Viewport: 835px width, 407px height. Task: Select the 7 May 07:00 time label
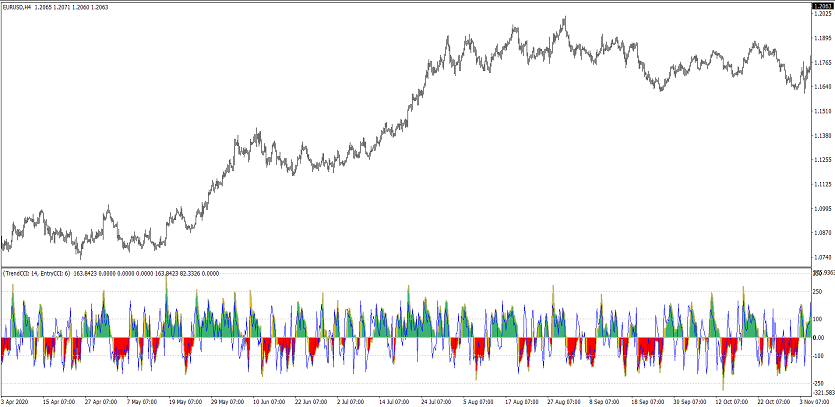pos(142,400)
